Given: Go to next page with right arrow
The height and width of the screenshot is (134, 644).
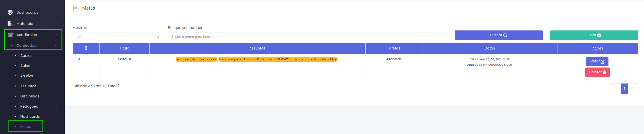Looking at the screenshot, I should tap(633, 89).
